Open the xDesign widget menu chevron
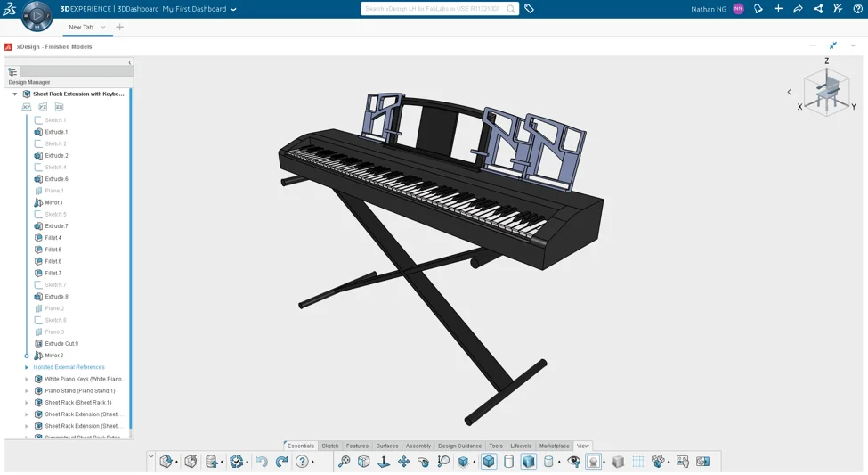The image size is (868, 475). tap(853, 46)
